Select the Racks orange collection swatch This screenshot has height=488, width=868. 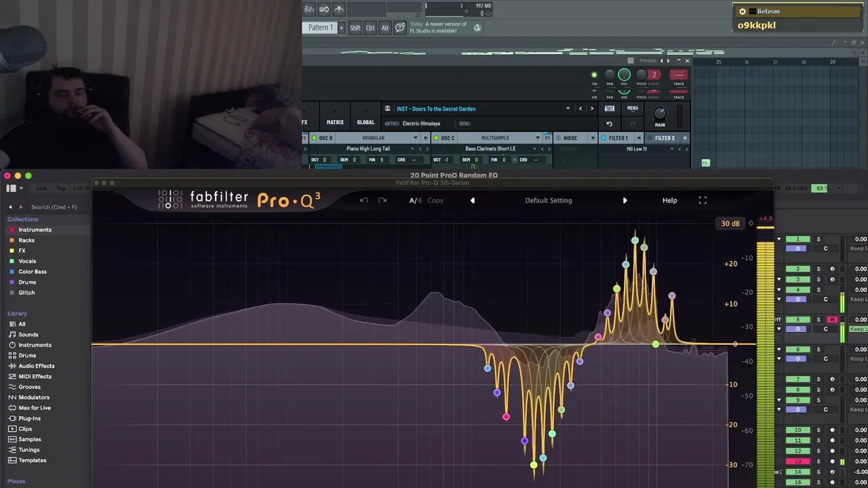[12, 240]
